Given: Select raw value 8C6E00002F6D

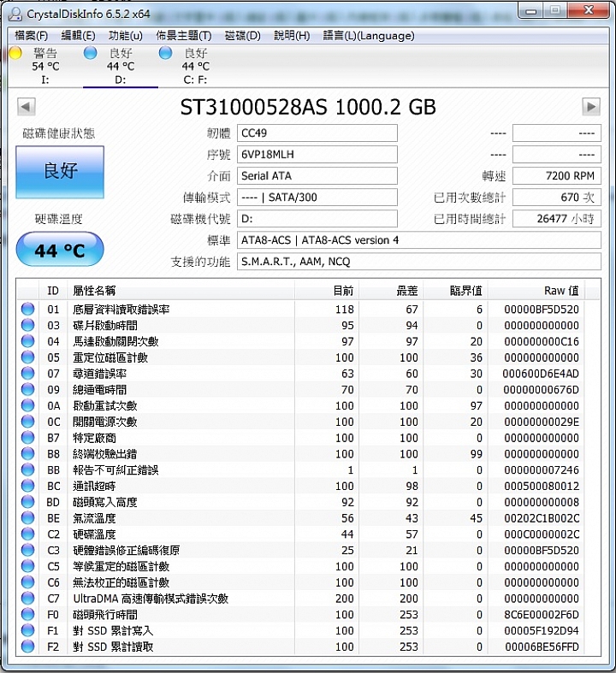Looking at the screenshot, I should [542, 615].
